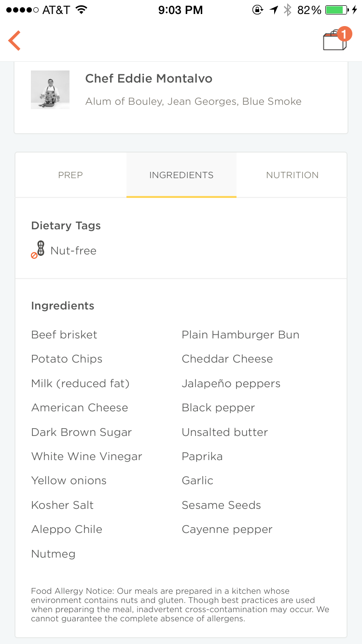Image resolution: width=362 pixels, height=644 pixels.
Task: Tap the Beef brisket ingredient
Action: pos(64,335)
